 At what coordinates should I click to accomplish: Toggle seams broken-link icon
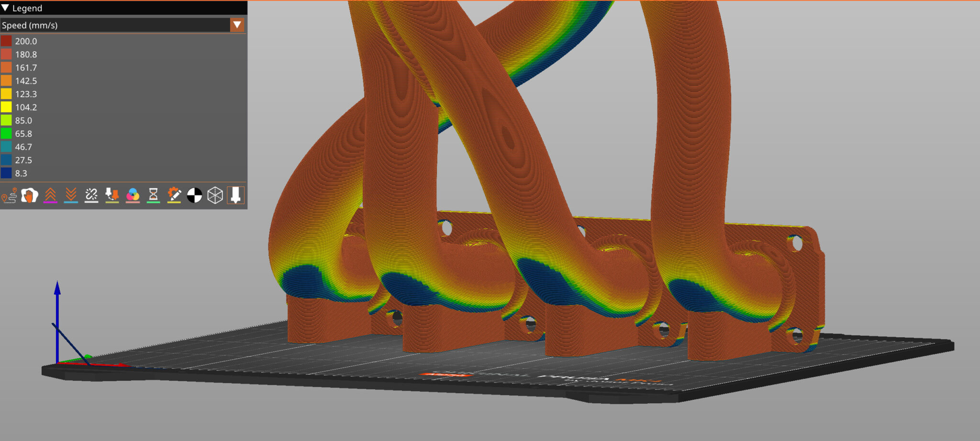pos(91,195)
